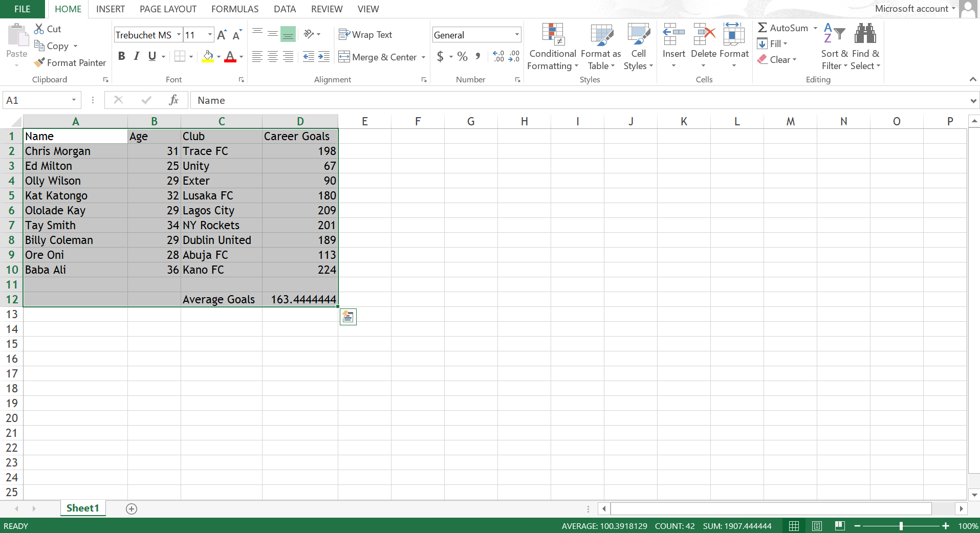980x533 pixels.
Task: Toggle Wrap Text
Action: click(365, 34)
